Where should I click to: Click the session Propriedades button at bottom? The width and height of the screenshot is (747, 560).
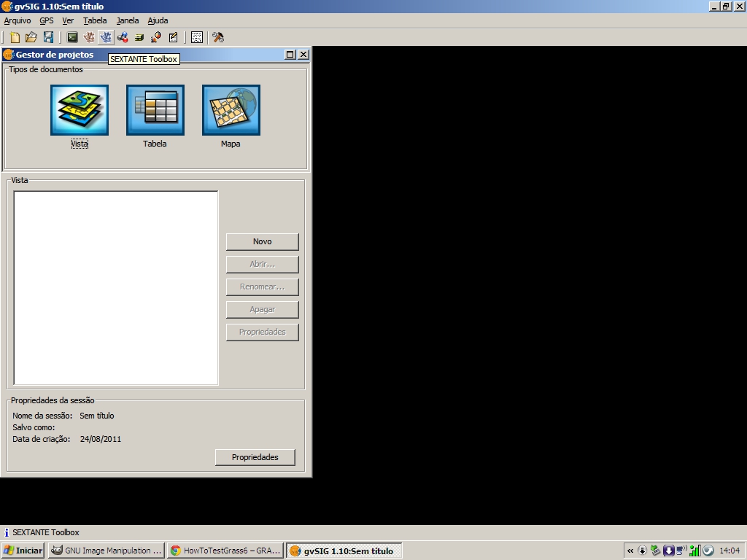pyautogui.click(x=255, y=457)
